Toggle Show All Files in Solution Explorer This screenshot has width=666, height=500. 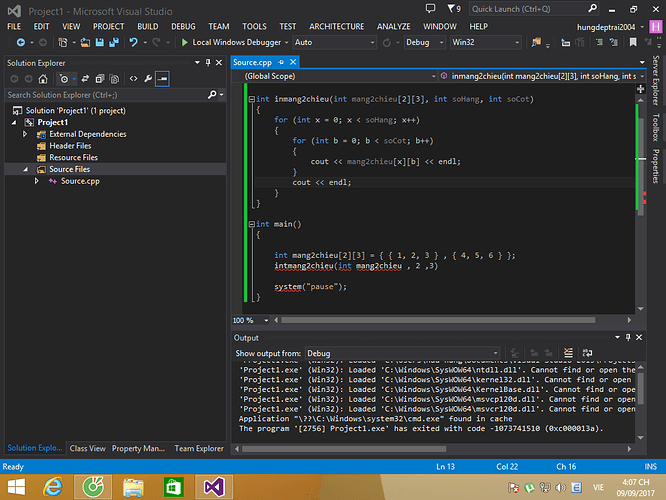pos(115,78)
